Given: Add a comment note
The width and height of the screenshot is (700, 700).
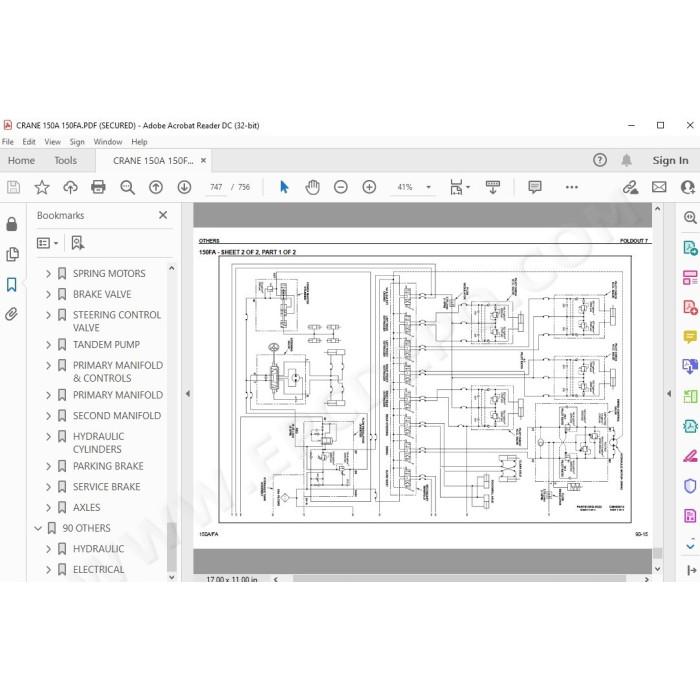Looking at the screenshot, I should 534,187.
